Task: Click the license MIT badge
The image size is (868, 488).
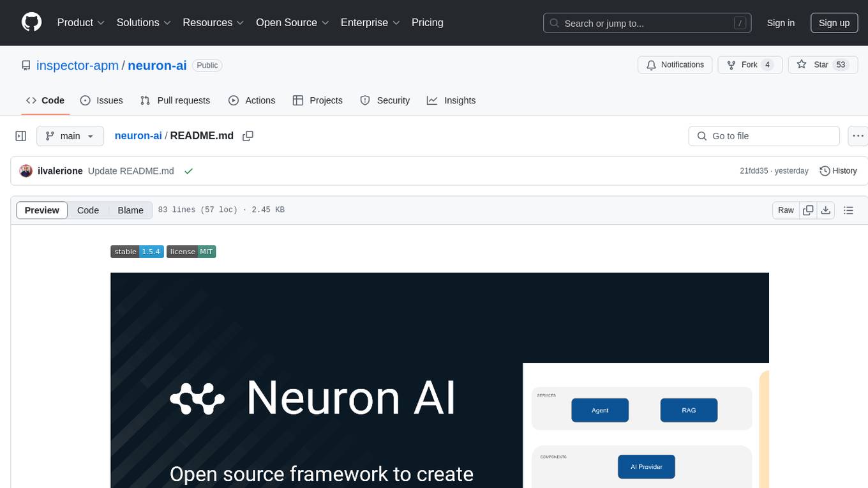Action: [191, 252]
